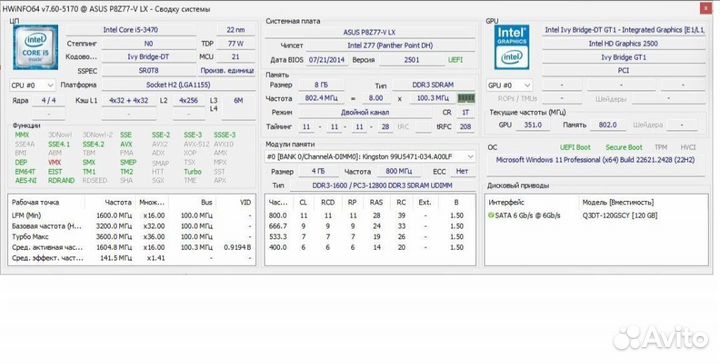Open the GPU #0 selector dropdown
Screen dimensions: 720x363
click(509, 85)
